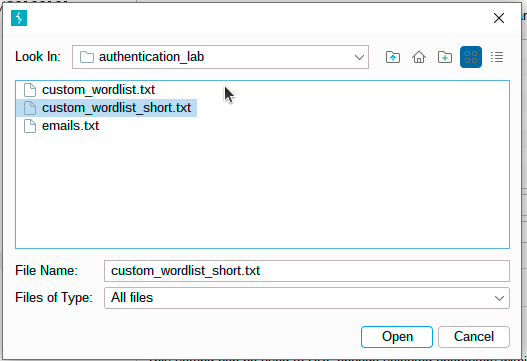Click the custom_wordlist_short.txt file icon
The height and width of the screenshot is (361, 527).
pyautogui.click(x=30, y=108)
